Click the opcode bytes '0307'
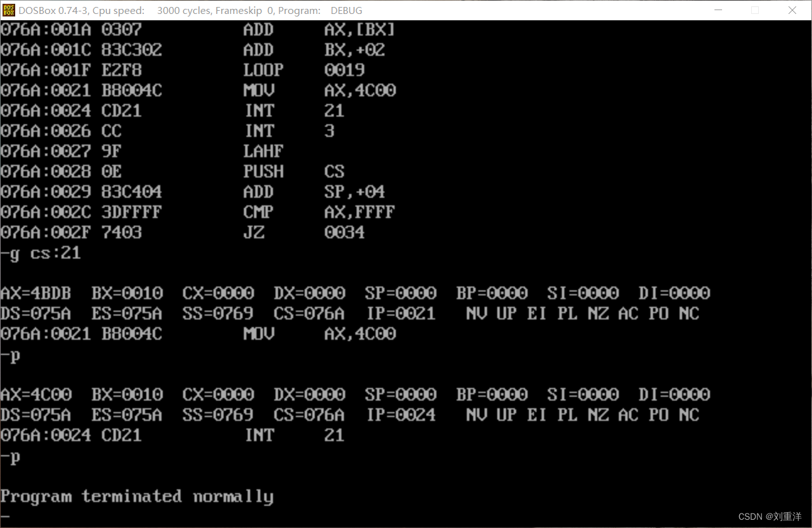Image resolution: width=812 pixels, height=528 pixels. pyautogui.click(x=122, y=29)
